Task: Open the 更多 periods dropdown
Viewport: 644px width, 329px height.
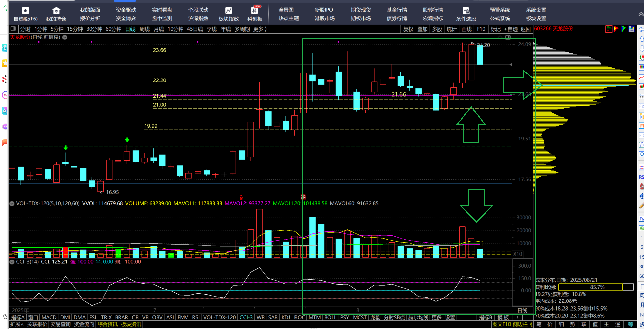Action: click(x=260, y=29)
